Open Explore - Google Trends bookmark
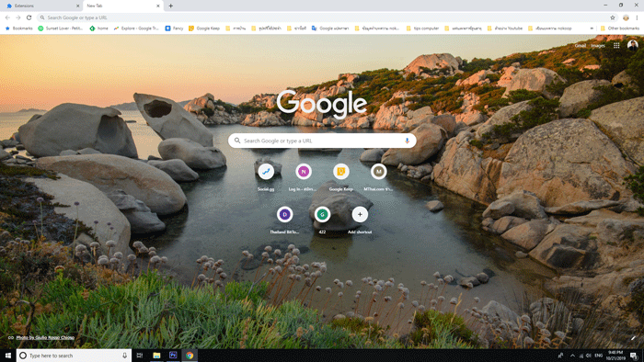The width and height of the screenshot is (644, 362). [136, 28]
